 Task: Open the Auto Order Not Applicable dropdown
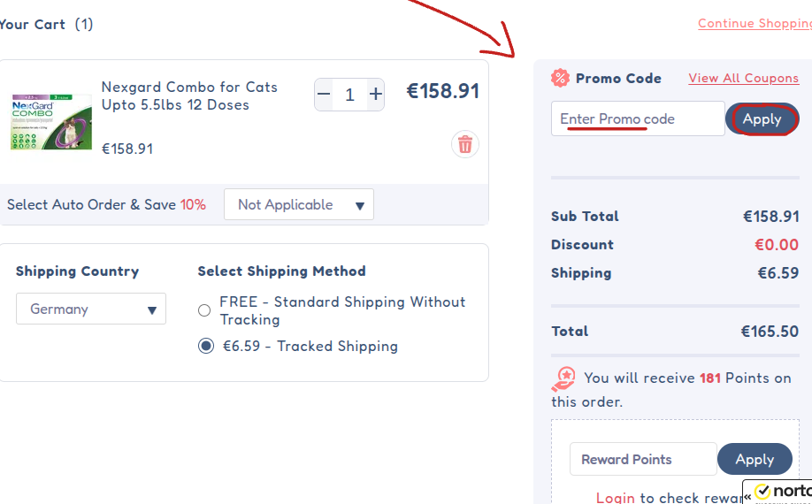(299, 204)
